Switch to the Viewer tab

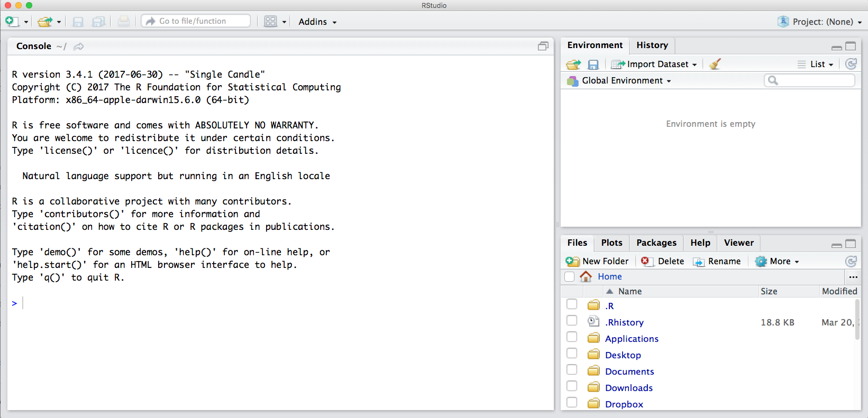coord(739,243)
